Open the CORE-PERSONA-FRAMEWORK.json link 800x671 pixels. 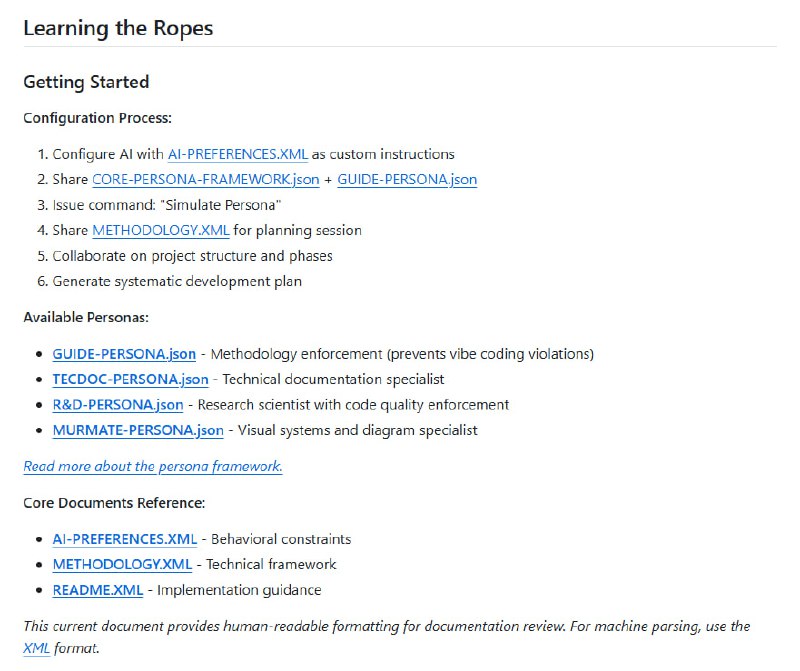coord(205,180)
